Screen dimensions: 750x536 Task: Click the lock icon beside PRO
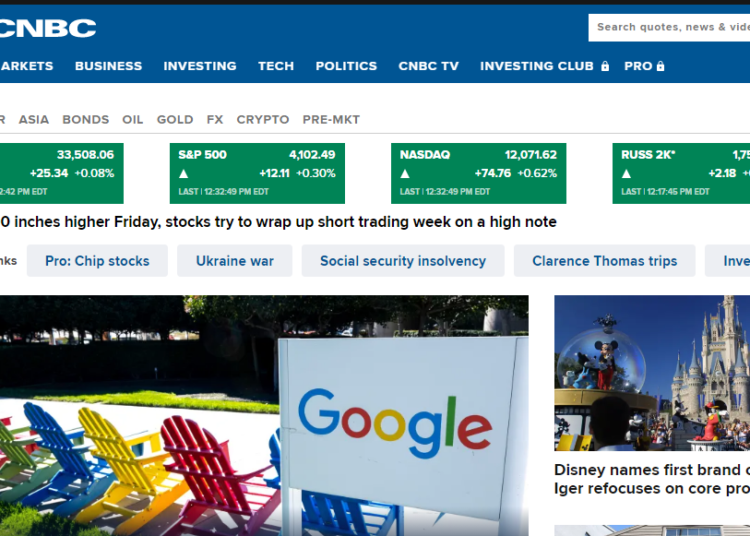pos(661,66)
